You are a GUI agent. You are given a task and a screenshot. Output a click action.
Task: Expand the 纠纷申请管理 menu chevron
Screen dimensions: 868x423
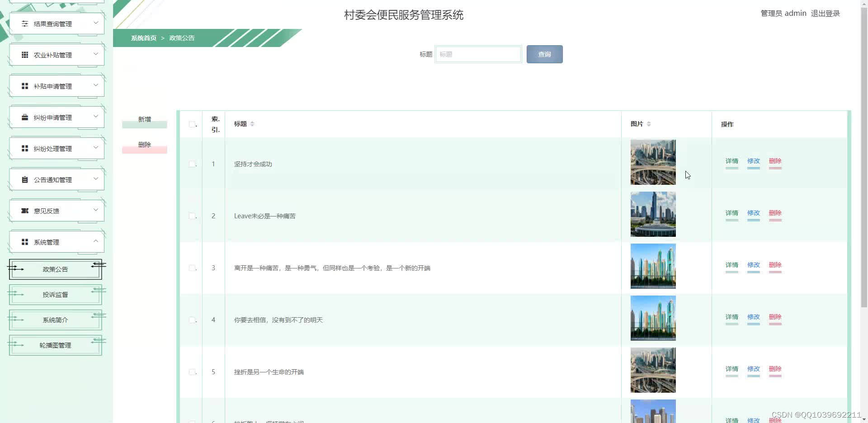click(96, 116)
